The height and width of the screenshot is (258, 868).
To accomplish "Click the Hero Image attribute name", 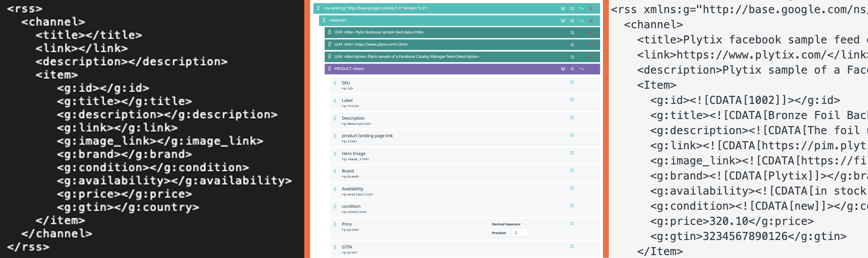I will pos(353,154).
